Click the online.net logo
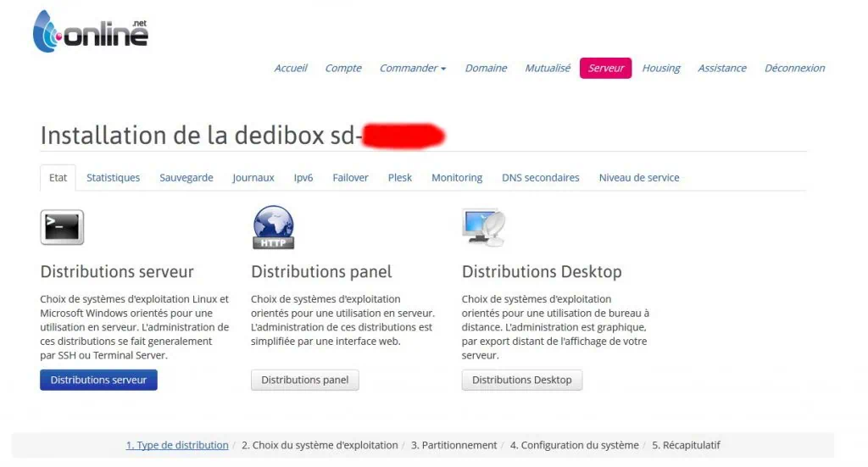Screen dimensions: 868x467 [90, 31]
